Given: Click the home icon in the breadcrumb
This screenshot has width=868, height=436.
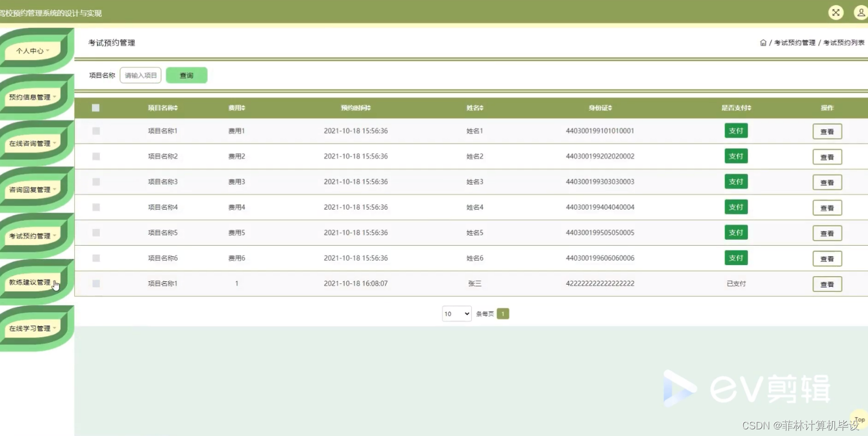Looking at the screenshot, I should pos(763,42).
